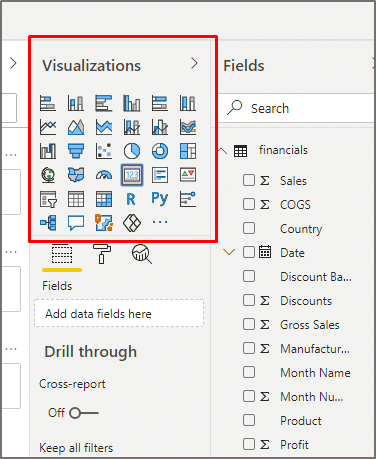The height and width of the screenshot is (459, 376).
Task: Insert the Power Apps visual
Action: tap(132, 223)
